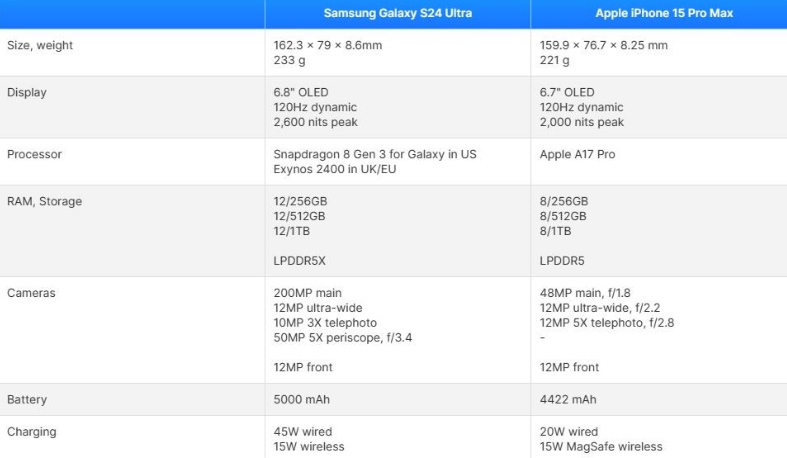Click '12MP ultra-wide' in Samsung column

coord(318,308)
